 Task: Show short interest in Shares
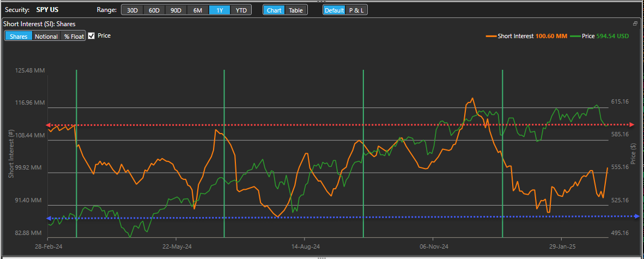pyautogui.click(x=19, y=36)
